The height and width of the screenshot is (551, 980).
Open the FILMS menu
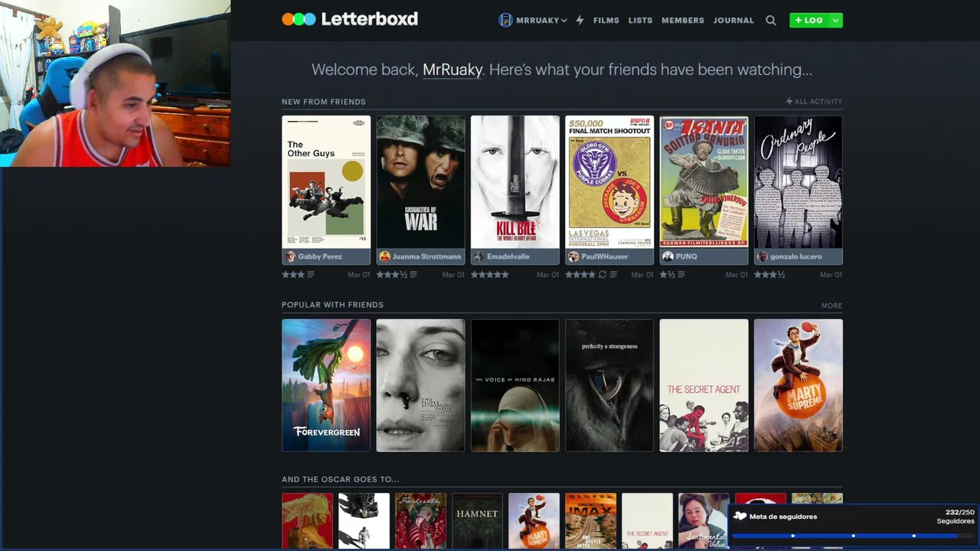point(606,21)
